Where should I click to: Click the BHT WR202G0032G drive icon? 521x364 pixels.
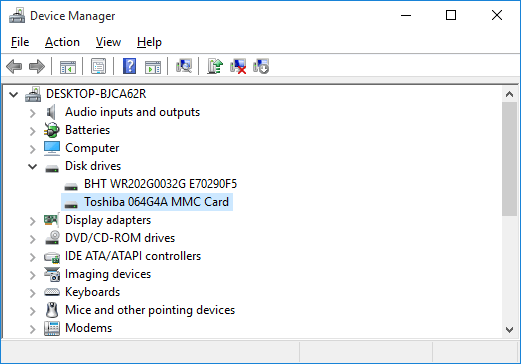tap(71, 186)
